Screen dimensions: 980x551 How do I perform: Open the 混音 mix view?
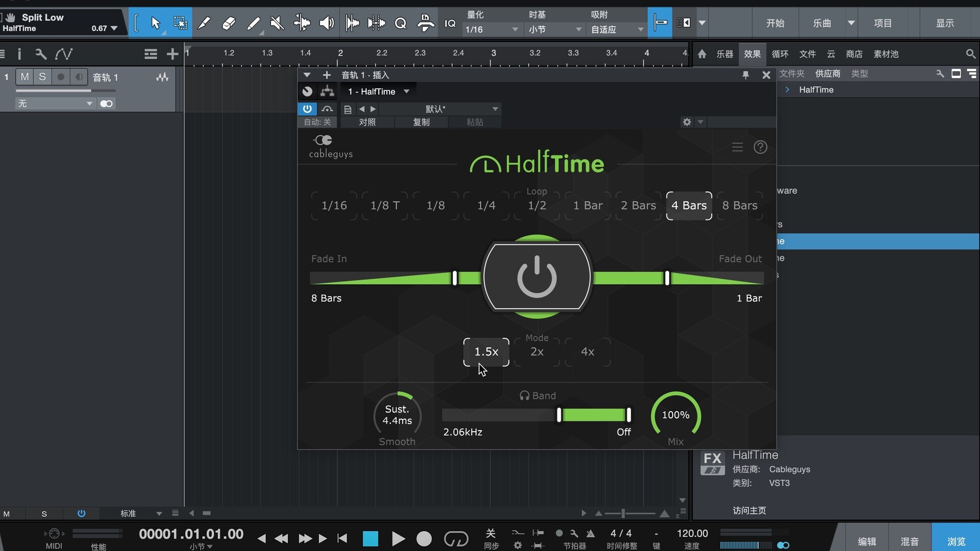coord(910,541)
